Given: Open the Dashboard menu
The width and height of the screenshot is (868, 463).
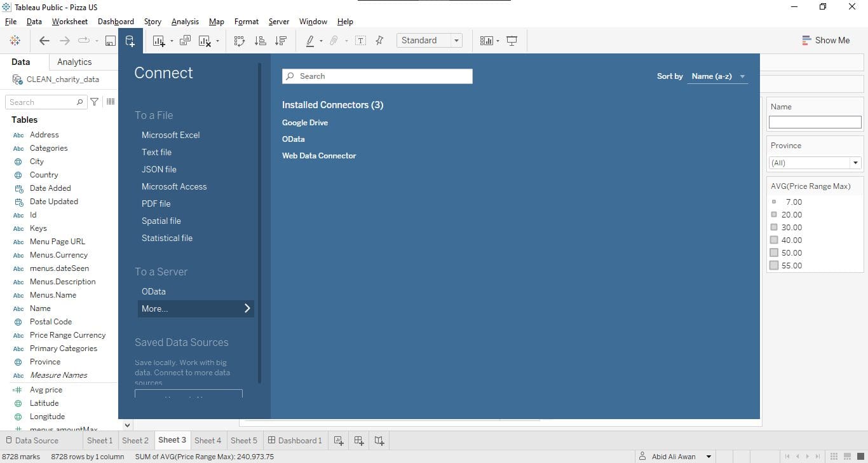Looking at the screenshot, I should [115, 21].
